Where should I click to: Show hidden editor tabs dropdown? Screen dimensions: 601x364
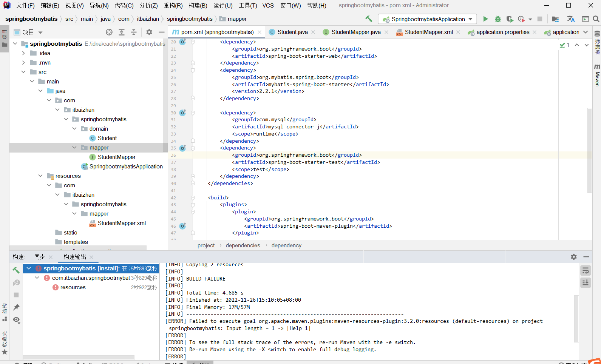586,32
